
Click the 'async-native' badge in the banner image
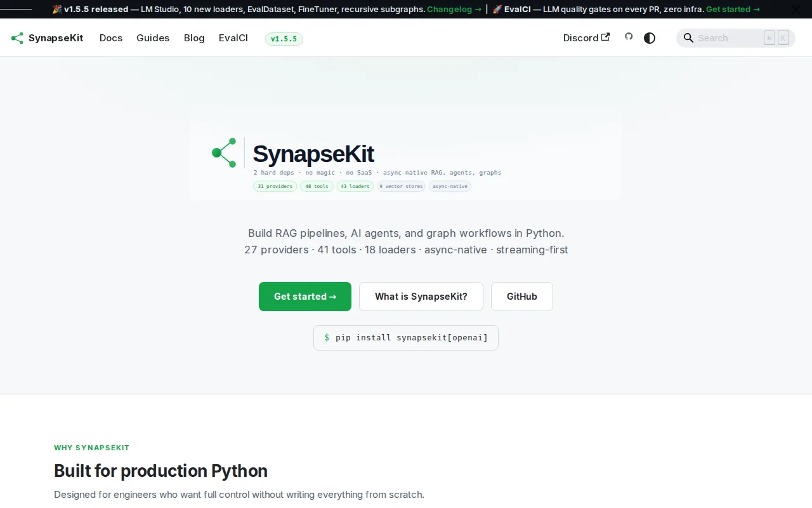tap(450, 186)
